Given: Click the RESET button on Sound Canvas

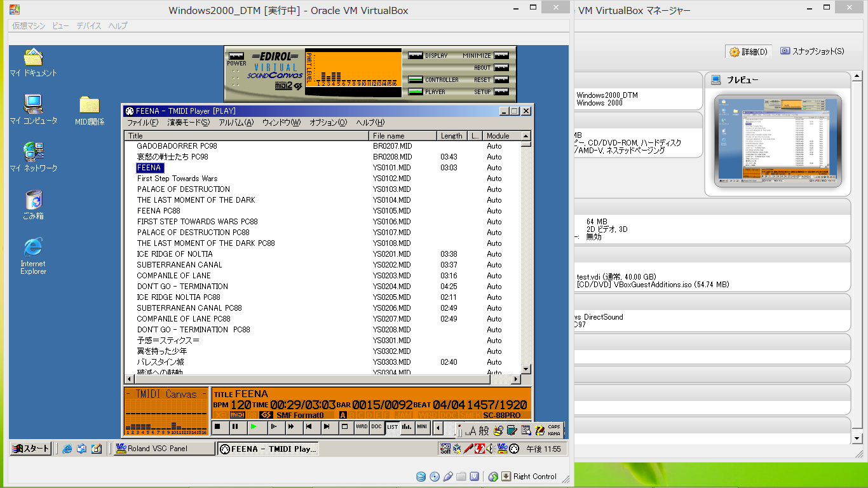Looking at the screenshot, I should point(501,79).
